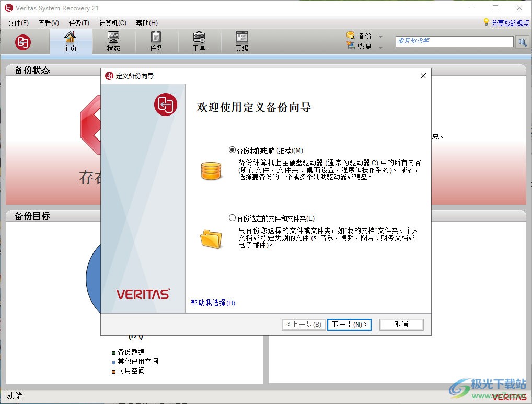Select 备份选定的文件和文件夹 option

tap(232, 217)
